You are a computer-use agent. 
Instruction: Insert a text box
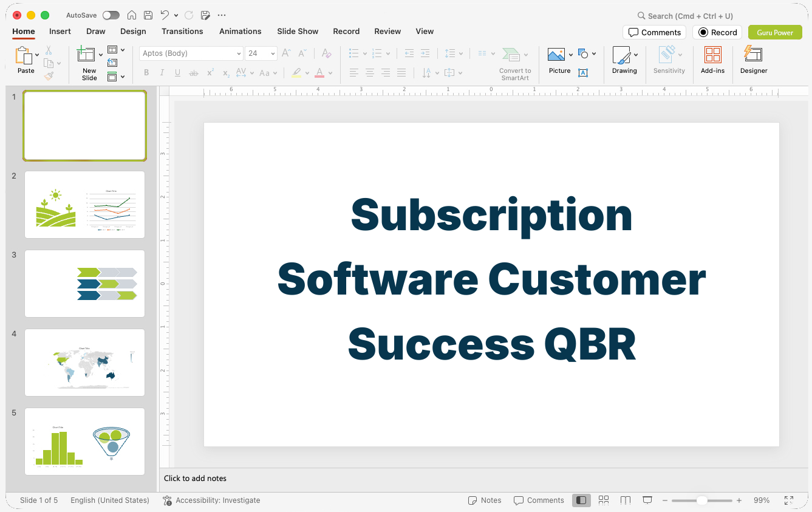[583, 73]
